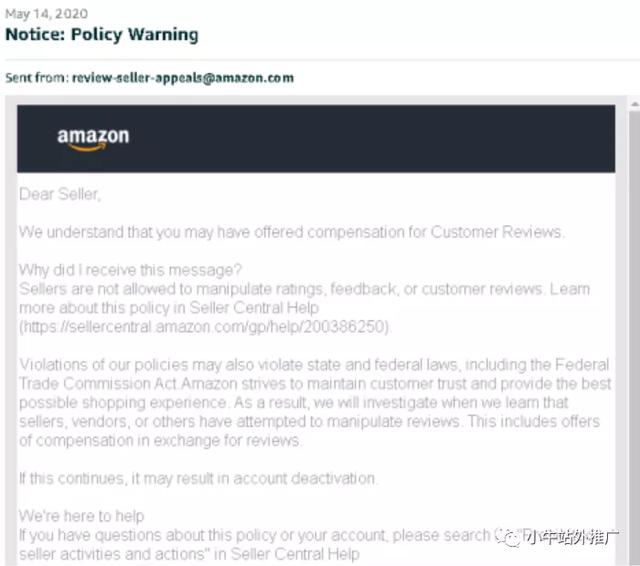Click the dark header banner beside the logo

[367, 138]
